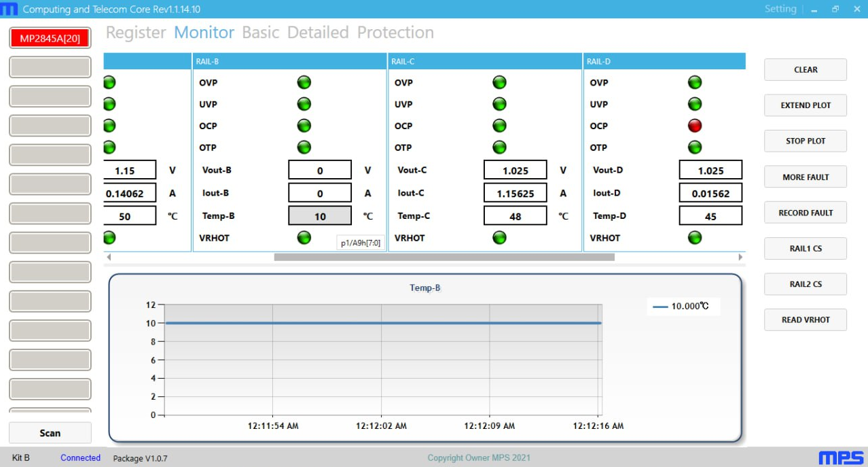Click the MPS logo in bottom corner
The width and height of the screenshot is (868, 467).
click(x=841, y=457)
